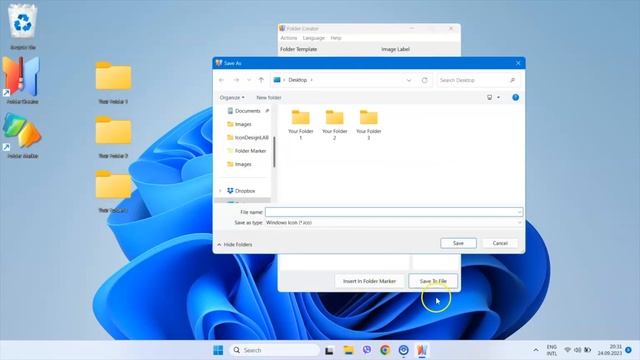Open the Actions menu in Folder Creator

point(289,38)
